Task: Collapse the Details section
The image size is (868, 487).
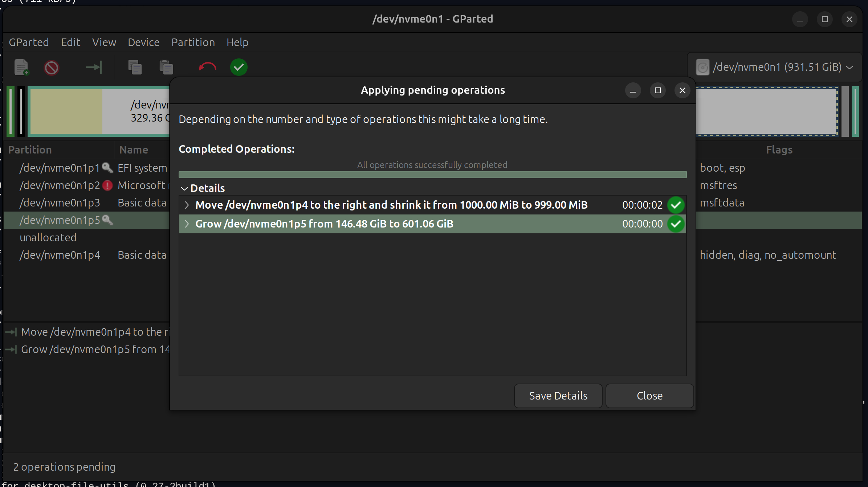Action: tap(184, 188)
